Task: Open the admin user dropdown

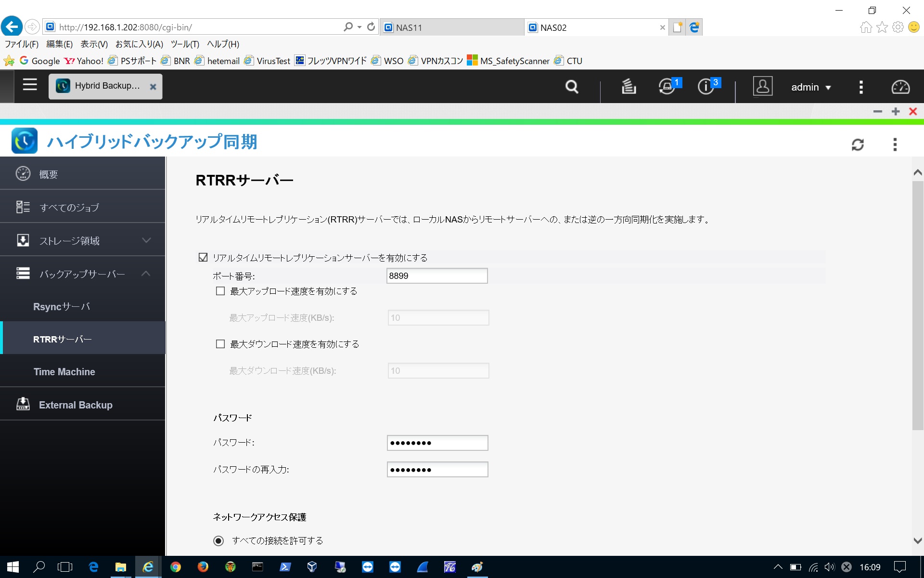Action: 811,87
